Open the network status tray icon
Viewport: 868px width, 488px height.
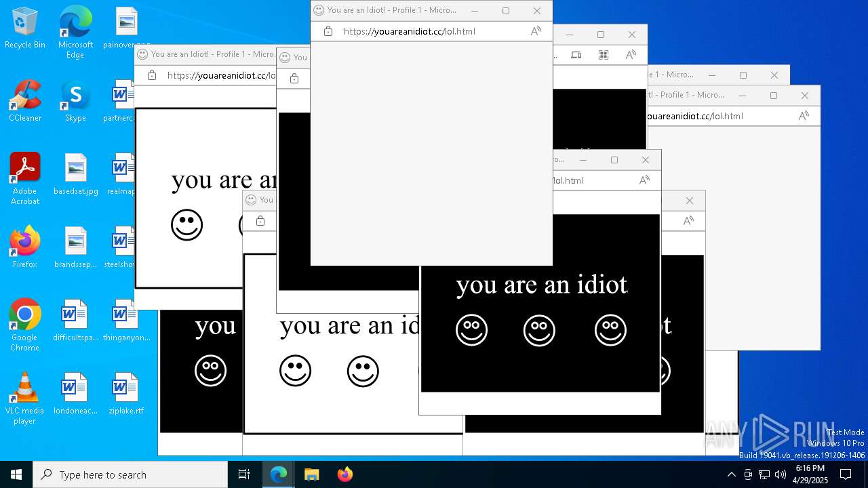coord(764,474)
